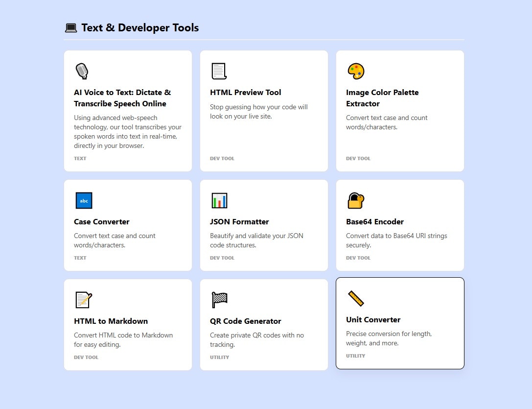Click the locked padlock icon on Base64 Encoder card

coord(355,200)
